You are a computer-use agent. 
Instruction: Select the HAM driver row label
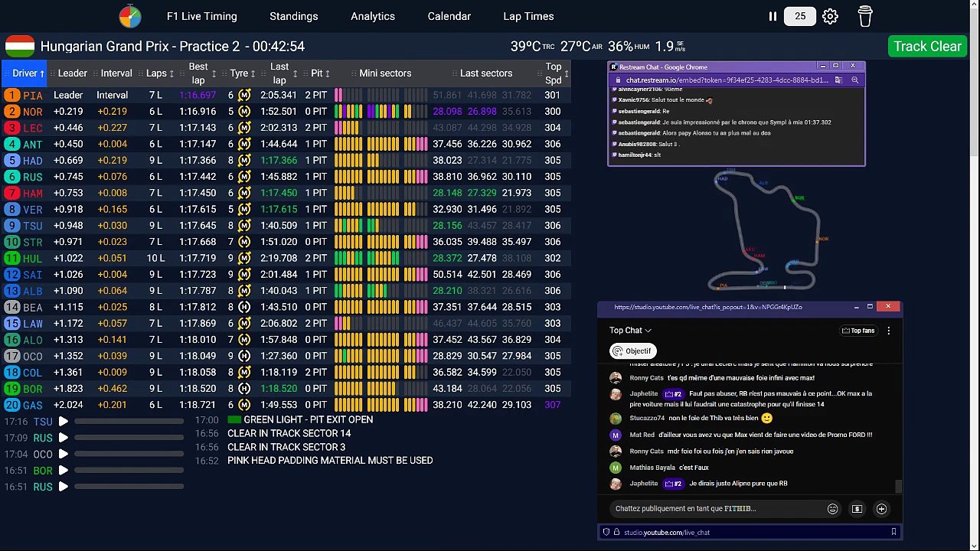[x=33, y=194]
